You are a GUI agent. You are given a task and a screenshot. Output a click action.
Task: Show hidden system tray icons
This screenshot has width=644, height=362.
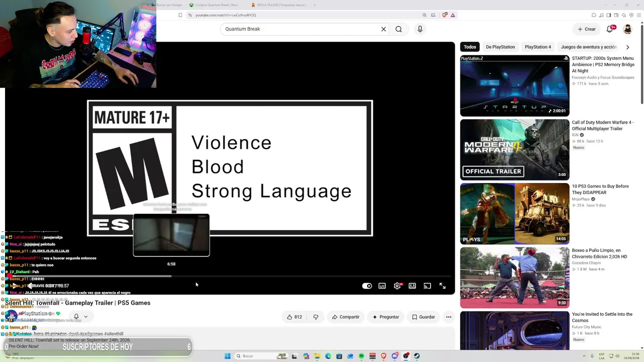[x=584, y=356]
